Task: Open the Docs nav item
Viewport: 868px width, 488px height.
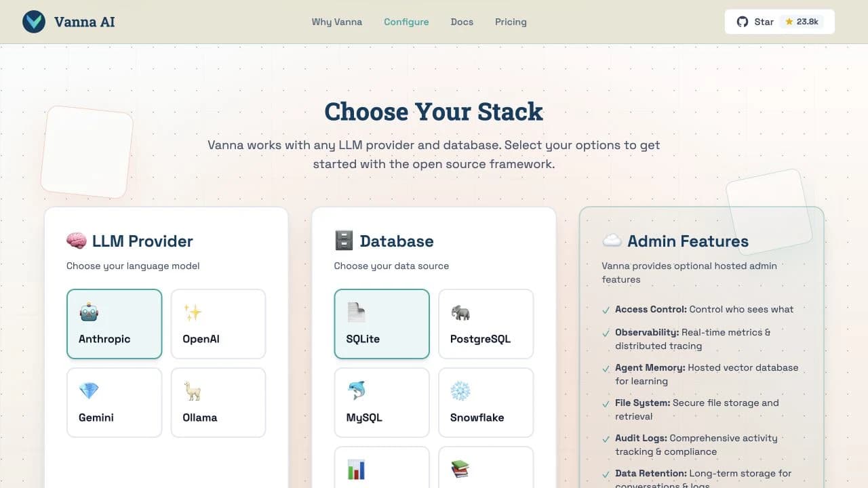Action: pos(462,22)
